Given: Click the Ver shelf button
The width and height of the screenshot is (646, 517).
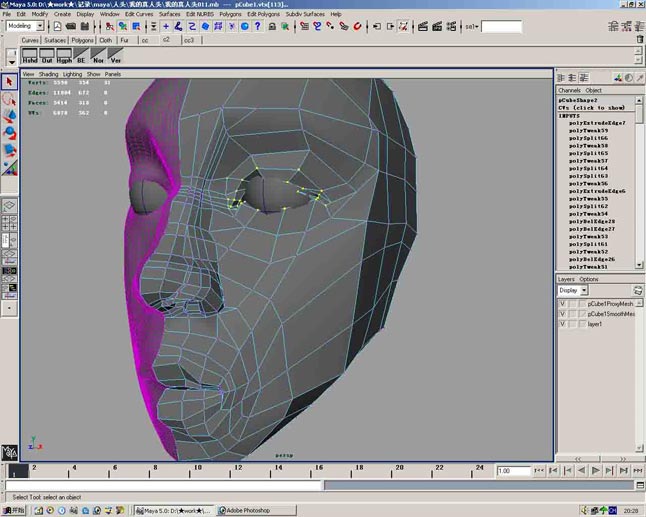Looking at the screenshot, I should coord(115,56).
